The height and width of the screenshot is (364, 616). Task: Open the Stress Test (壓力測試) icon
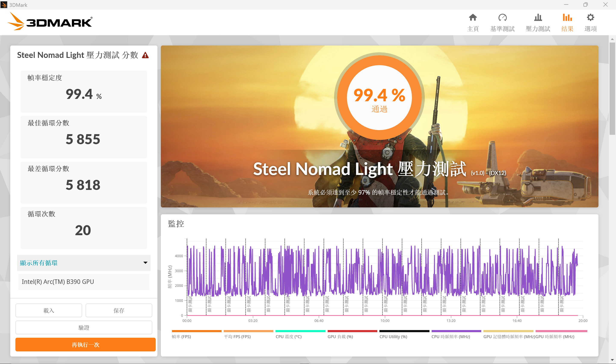(538, 18)
